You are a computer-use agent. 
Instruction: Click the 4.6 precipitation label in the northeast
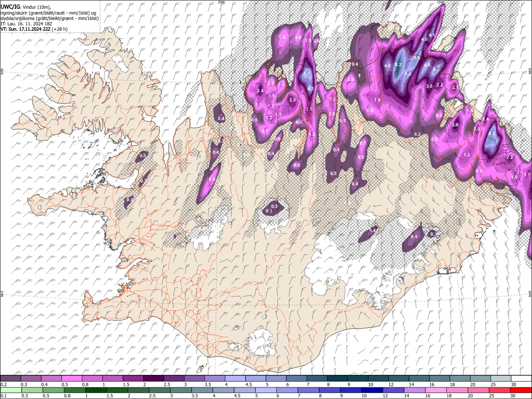pyautogui.click(x=427, y=65)
